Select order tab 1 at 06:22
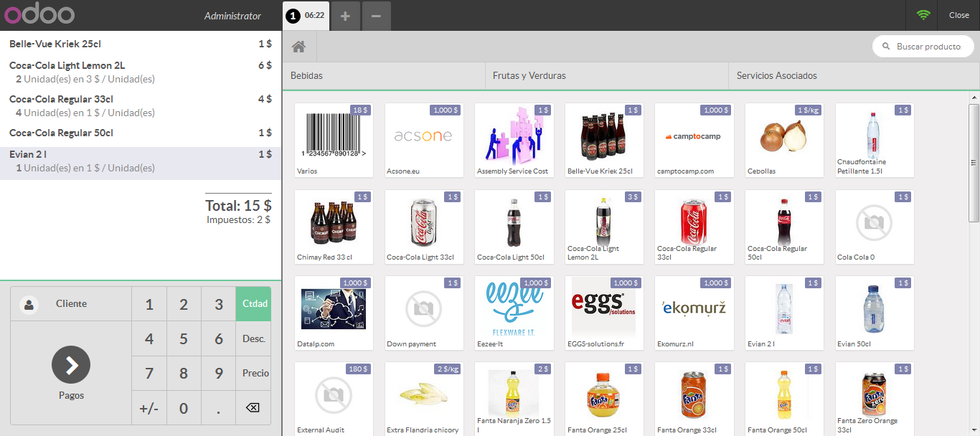 click(306, 16)
